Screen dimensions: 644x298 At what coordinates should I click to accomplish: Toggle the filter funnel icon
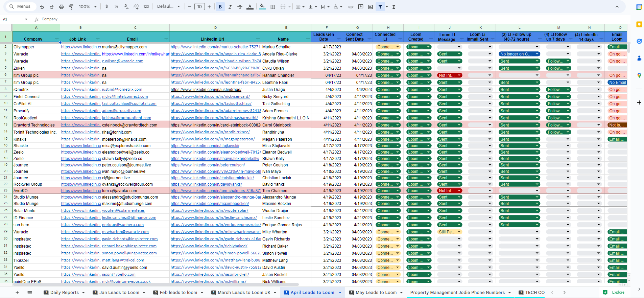[x=380, y=7]
